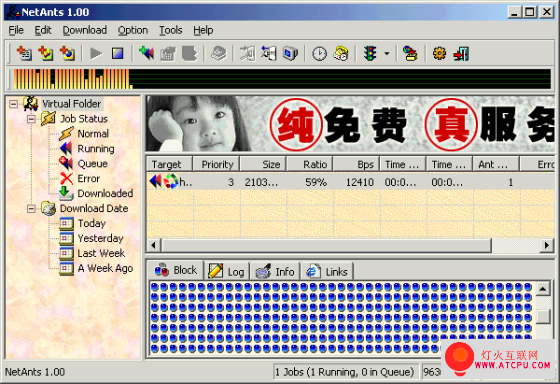Select Yesterday in the tree
The image size is (560, 384).
[x=100, y=238]
